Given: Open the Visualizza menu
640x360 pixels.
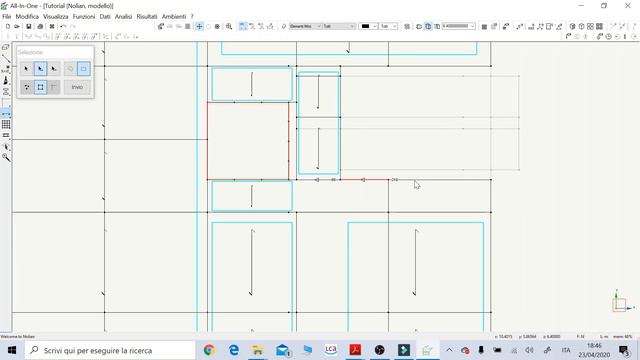Looking at the screenshot, I should (x=56, y=16).
